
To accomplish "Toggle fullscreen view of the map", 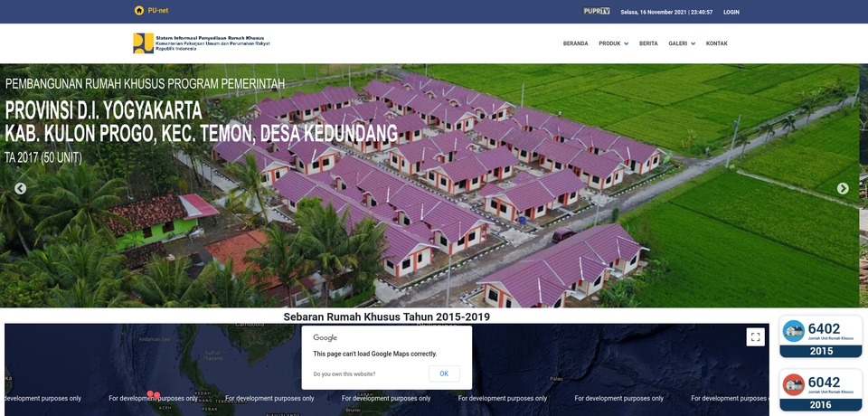I will 755,336.
